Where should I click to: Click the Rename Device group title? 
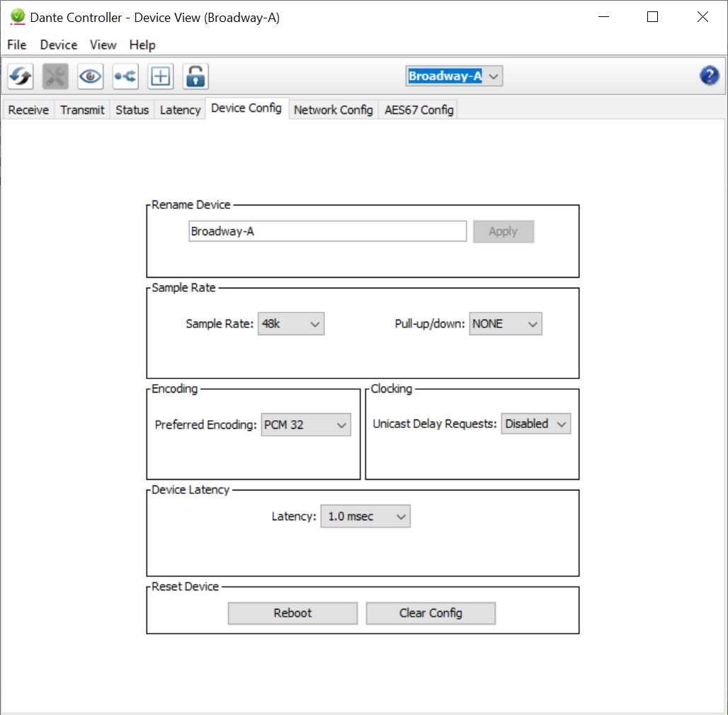190,205
